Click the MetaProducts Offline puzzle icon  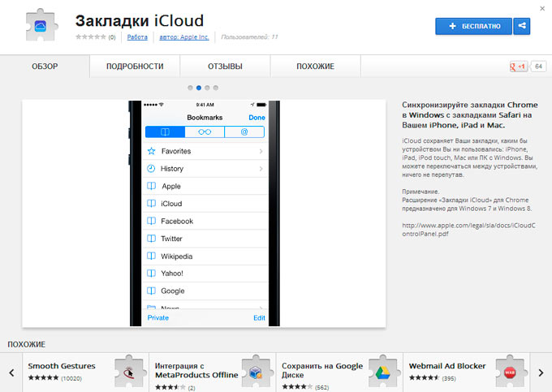click(257, 372)
